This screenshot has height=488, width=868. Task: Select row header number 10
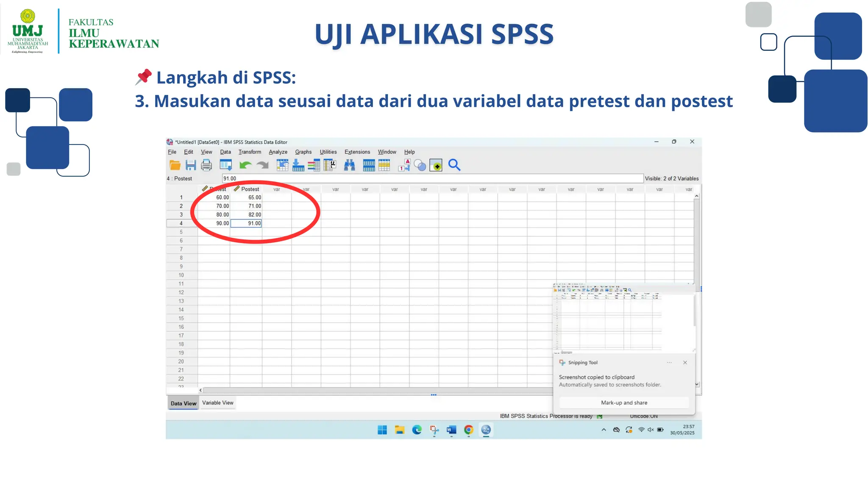point(181,275)
